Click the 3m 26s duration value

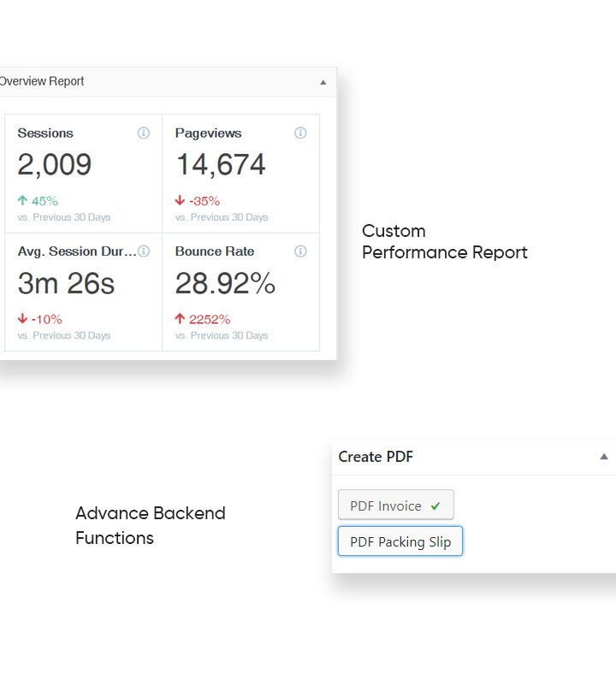pos(66,283)
